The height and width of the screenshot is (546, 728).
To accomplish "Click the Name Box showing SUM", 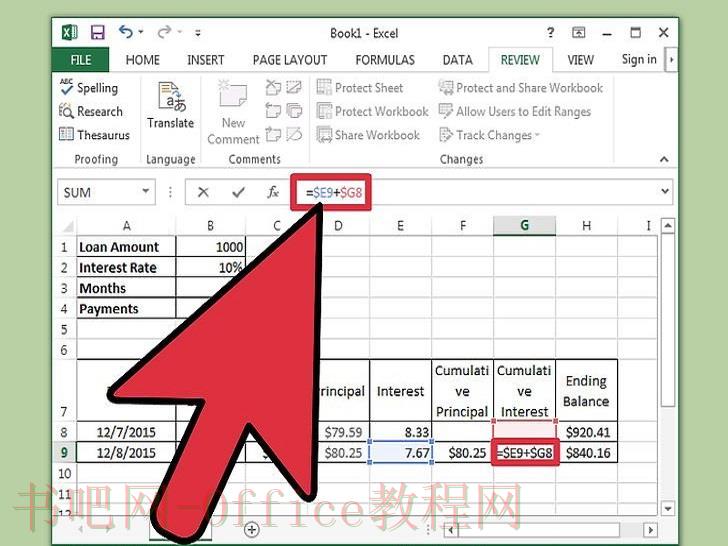I will [x=98, y=192].
